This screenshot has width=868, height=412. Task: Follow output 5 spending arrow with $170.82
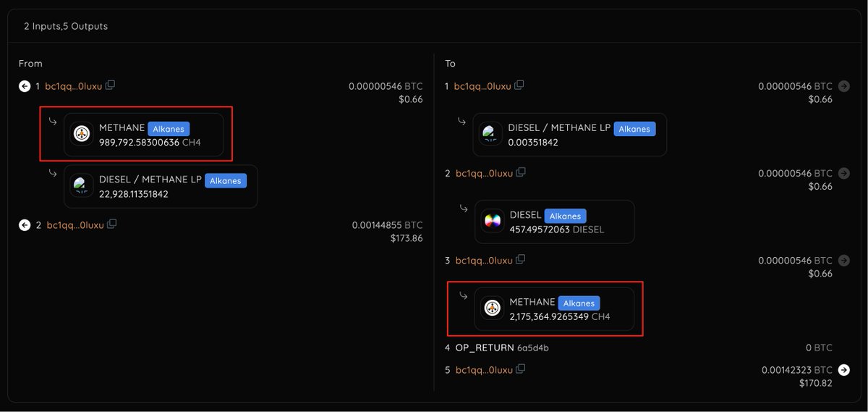[843, 370]
